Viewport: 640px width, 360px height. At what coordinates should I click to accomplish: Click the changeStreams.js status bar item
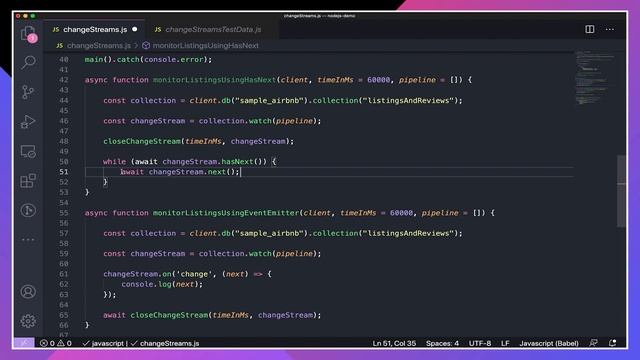tap(165, 343)
